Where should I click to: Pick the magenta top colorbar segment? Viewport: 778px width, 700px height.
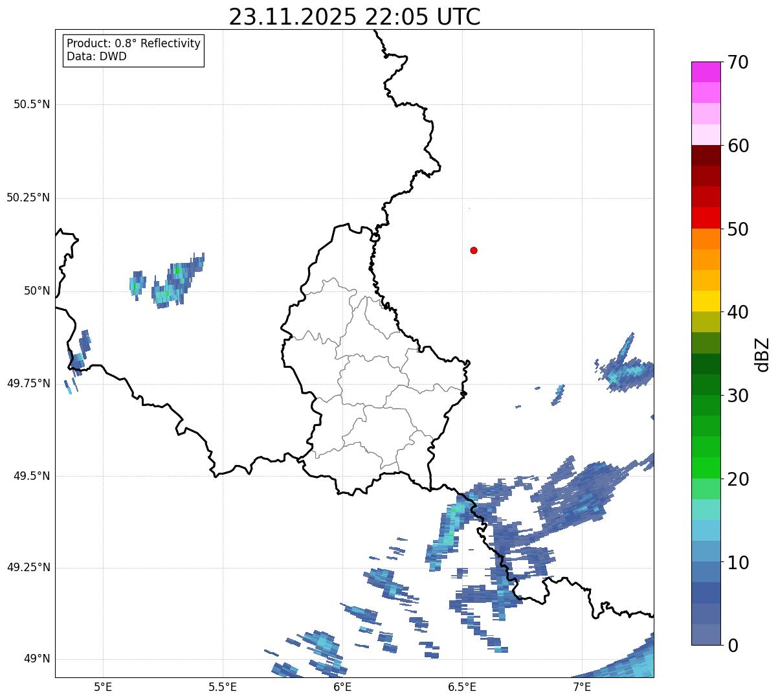tap(706, 72)
